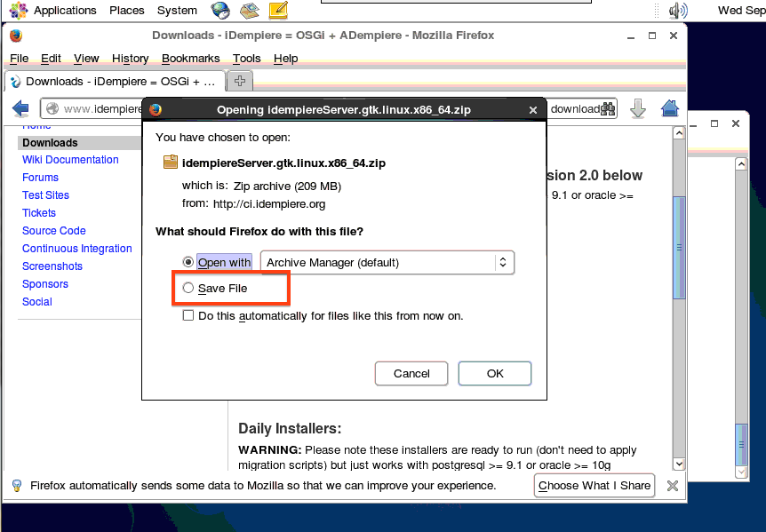The image size is (766, 532).
Task: Cancel the file opening dialog
Action: tap(411, 373)
